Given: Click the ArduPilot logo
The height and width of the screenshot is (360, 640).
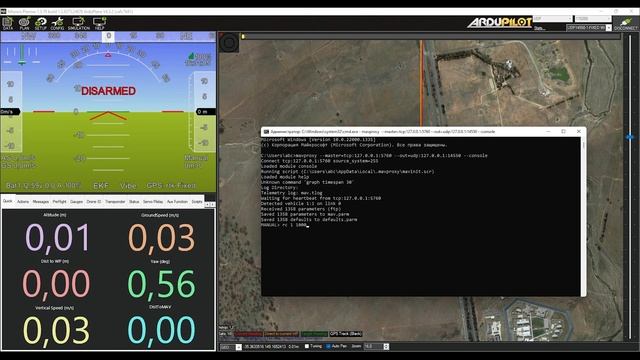Looking at the screenshot, I should (x=499, y=22).
